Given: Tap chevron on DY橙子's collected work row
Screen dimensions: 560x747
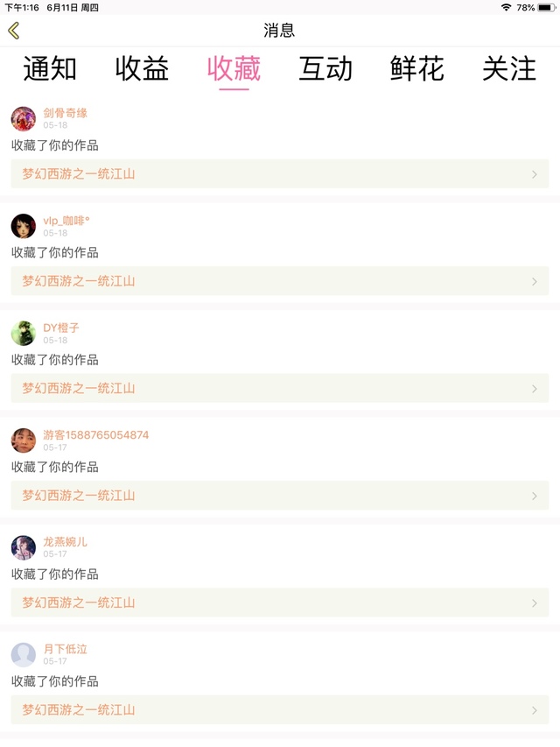Looking at the screenshot, I should pyautogui.click(x=535, y=389).
